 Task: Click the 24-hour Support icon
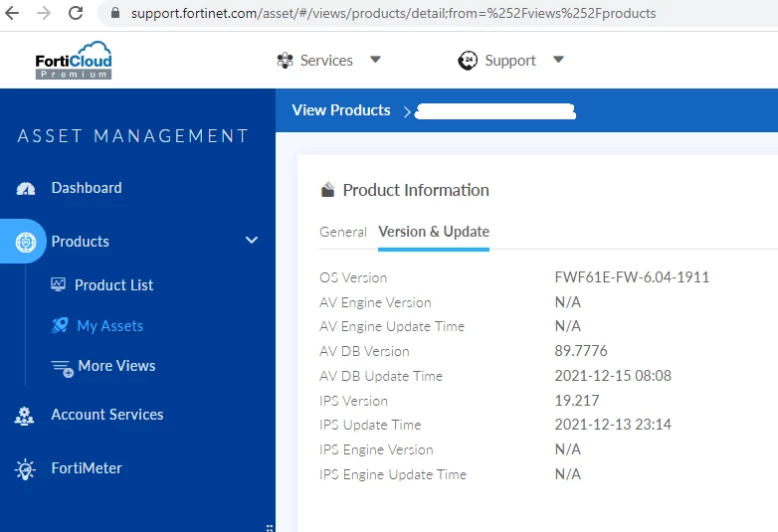pos(468,60)
